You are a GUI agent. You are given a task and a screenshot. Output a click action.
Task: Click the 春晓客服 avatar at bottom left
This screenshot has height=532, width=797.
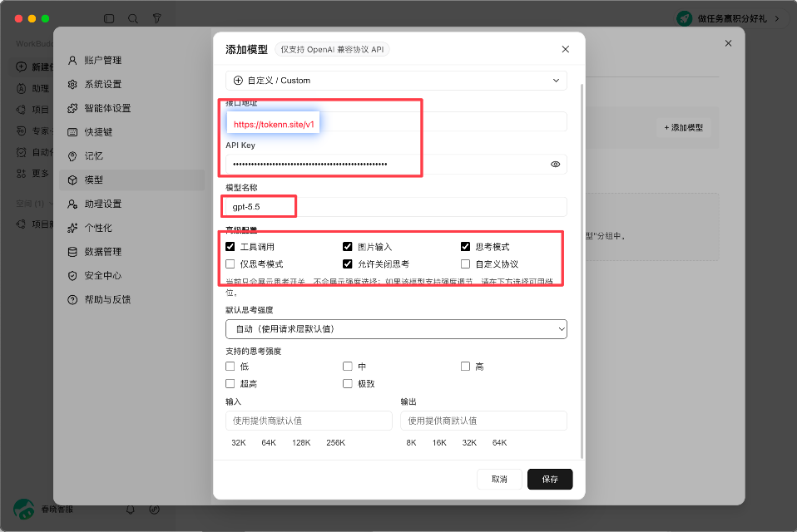(x=24, y=510)
